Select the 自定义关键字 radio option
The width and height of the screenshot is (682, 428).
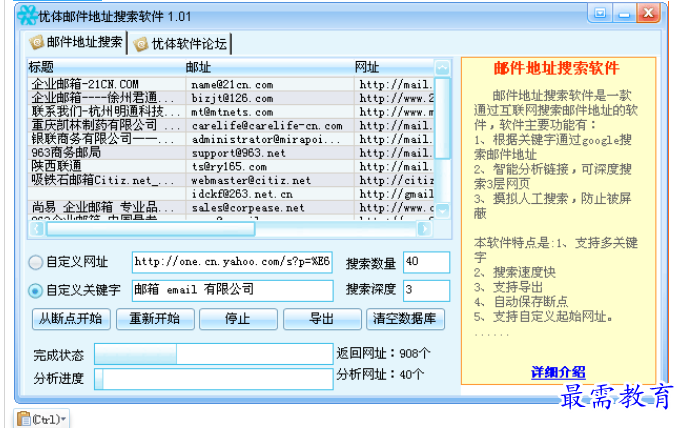[35, 291]
